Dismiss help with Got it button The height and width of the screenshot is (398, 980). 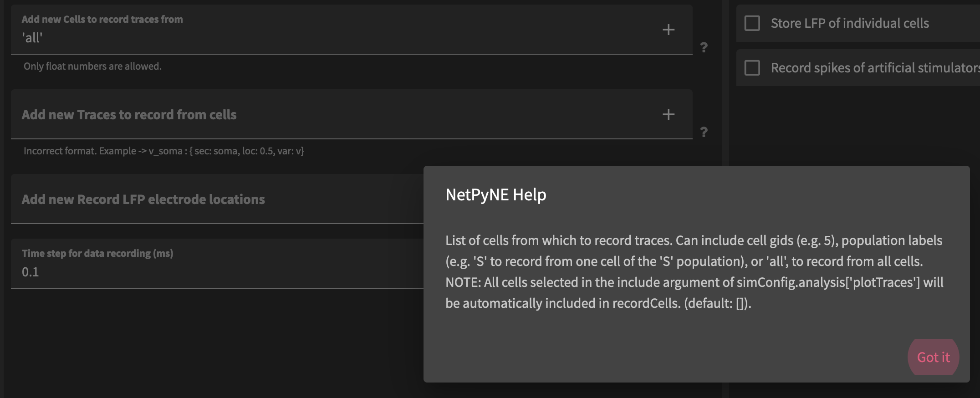933,357
